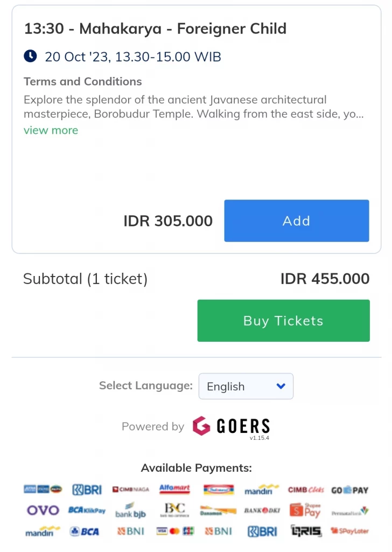Click the SPayLater payment logo
Image resolution: width=392 pixels, height=552 pixels.
349,530
